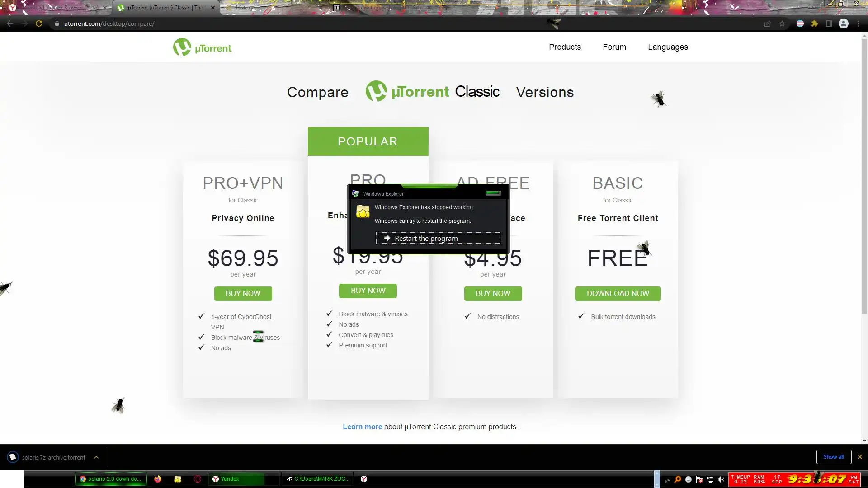868x488 pixels.
Task: Open the Products menu
Action: point(565,47)
